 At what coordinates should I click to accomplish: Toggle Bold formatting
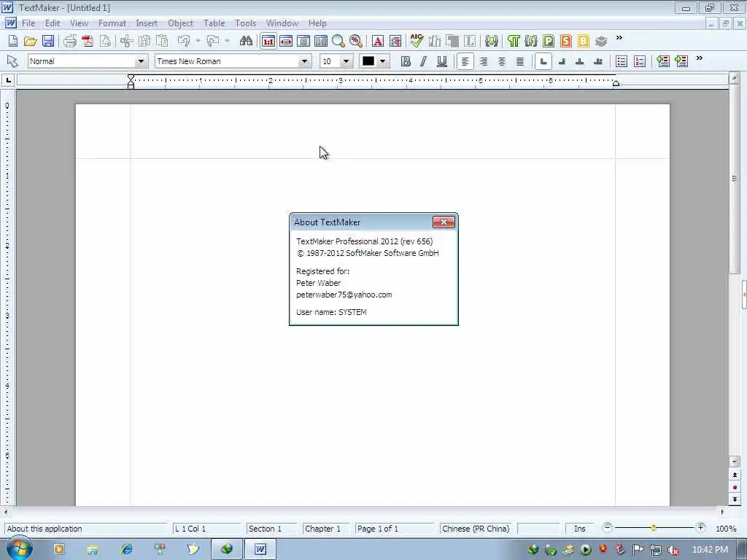(406, 61)
